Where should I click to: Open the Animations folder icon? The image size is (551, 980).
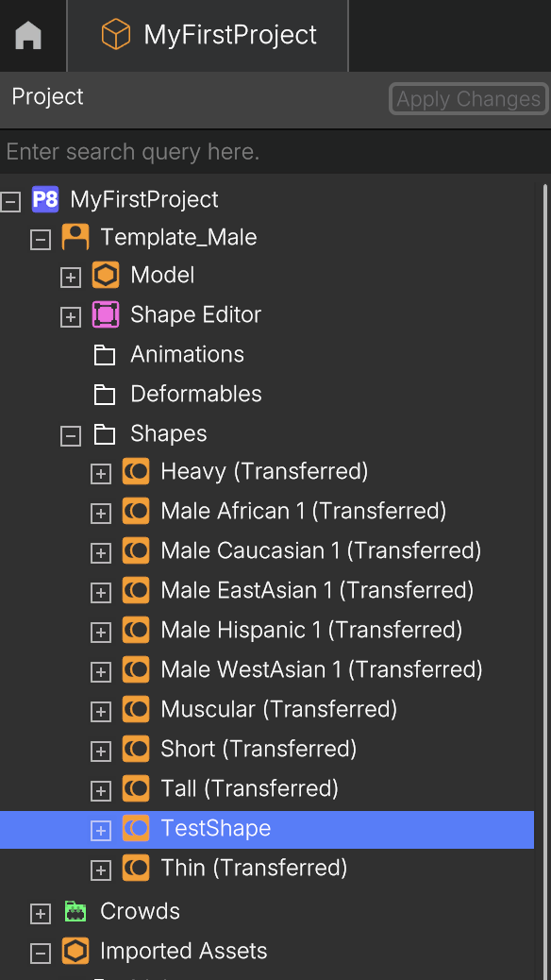coord(105,355)
